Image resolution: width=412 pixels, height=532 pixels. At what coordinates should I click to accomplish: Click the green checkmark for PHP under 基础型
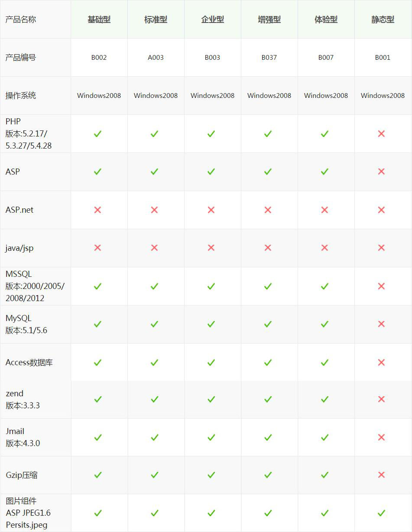click(97, 134)
